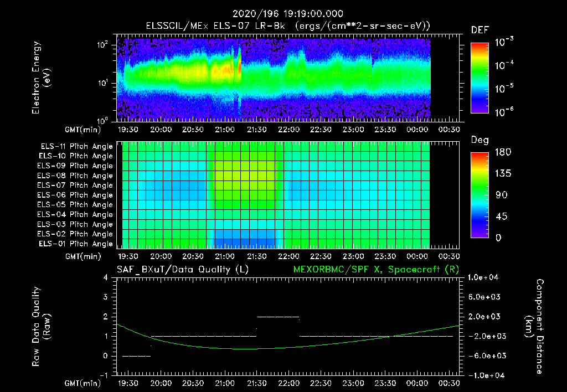Click the green MEXORBMC/SPF X, Spacecraft (R) legend
567x392 pixels.
[x=376, y=270]
